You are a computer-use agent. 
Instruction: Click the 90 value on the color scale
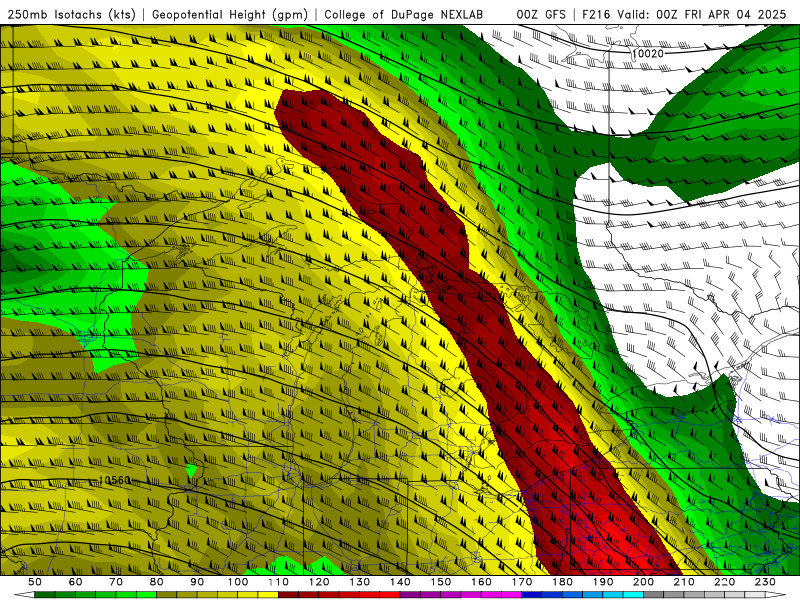coord(197,582)
